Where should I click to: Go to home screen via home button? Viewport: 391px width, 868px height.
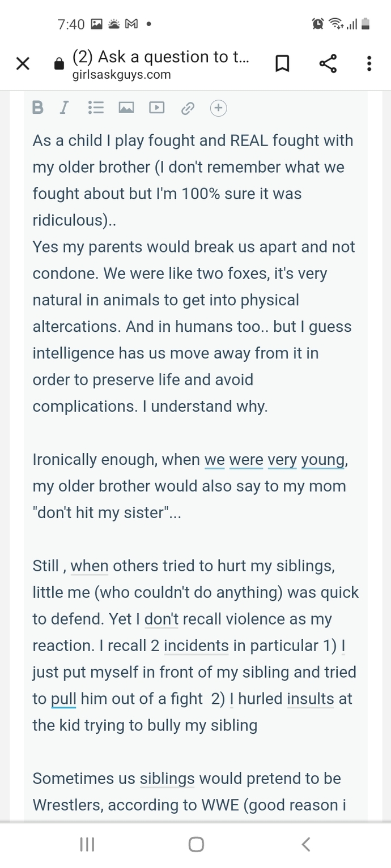[196, 845]
